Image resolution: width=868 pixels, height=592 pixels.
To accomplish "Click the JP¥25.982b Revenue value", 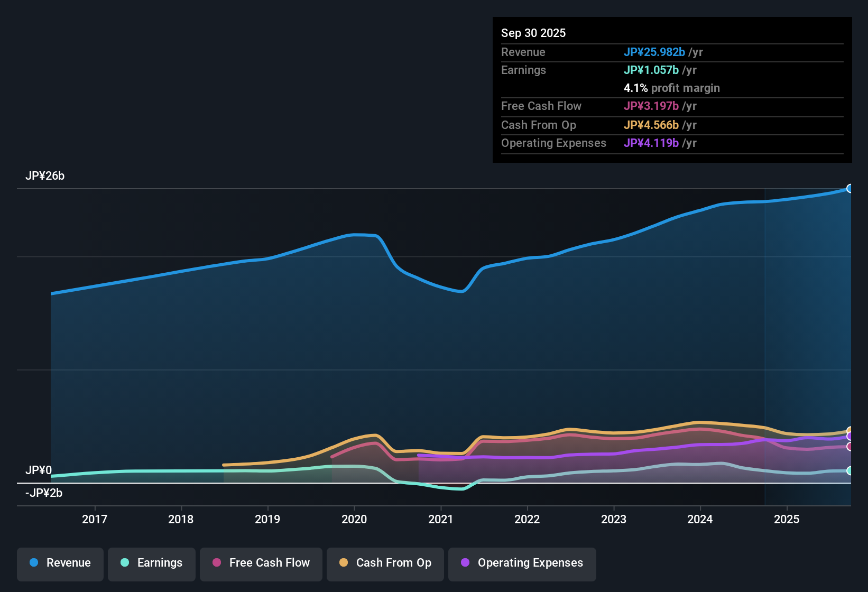I will (x=655, y=52).
